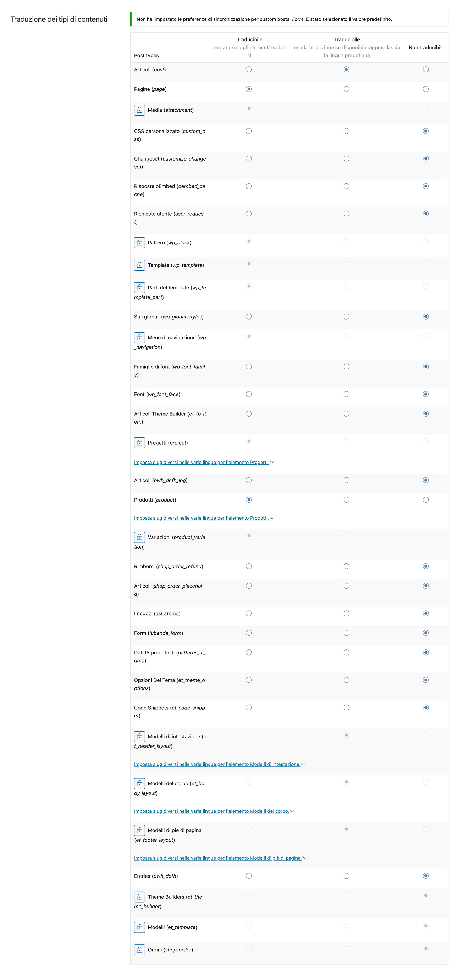Expand slug settings chevron for Progetti
This screenshot has width=471, height=980.
272,462
